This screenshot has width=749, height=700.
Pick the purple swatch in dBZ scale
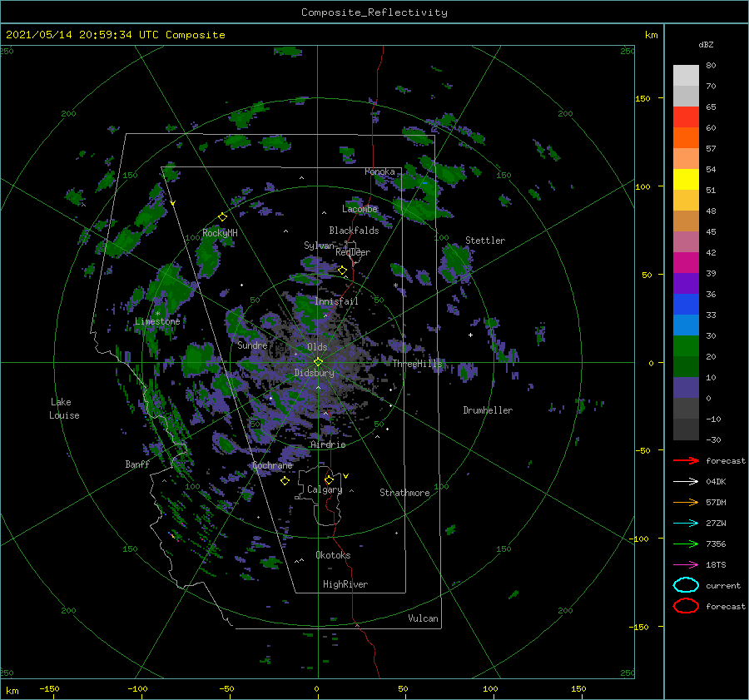coord(686,283)
